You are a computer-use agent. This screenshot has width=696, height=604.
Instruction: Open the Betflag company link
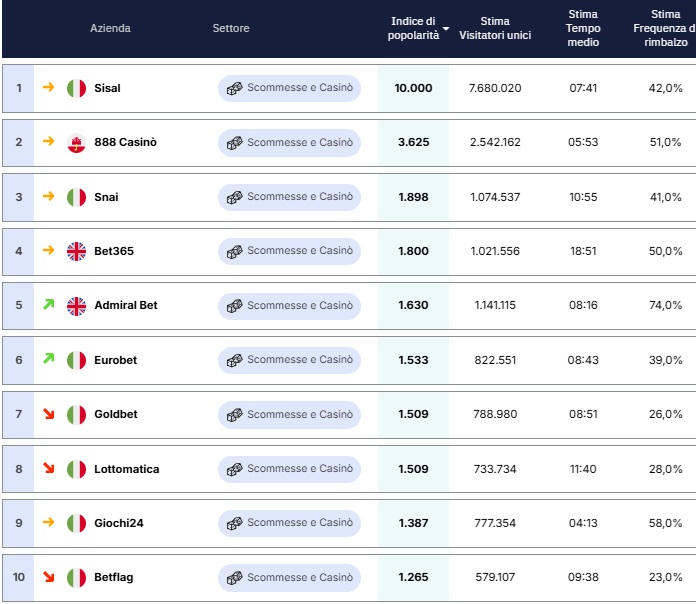point(114,577)
